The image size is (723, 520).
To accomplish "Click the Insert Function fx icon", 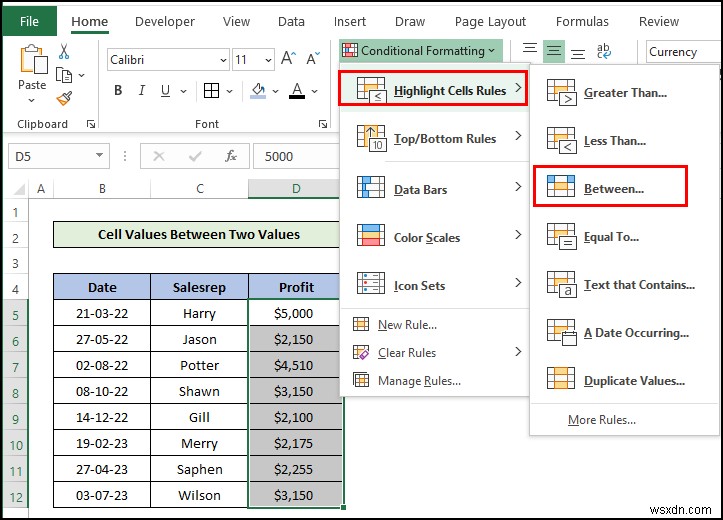I will (x=231, y=156).
